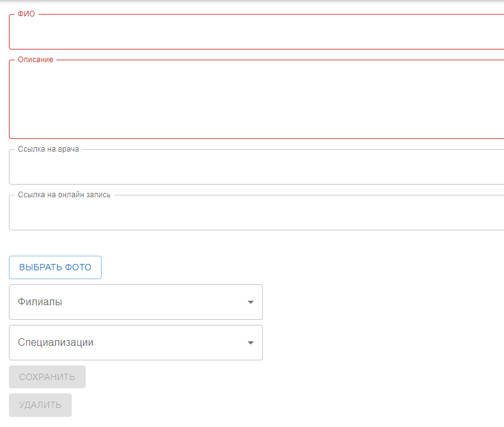
Task: Click the СОХРАНИТЬ button
Action: pos(47,377)
